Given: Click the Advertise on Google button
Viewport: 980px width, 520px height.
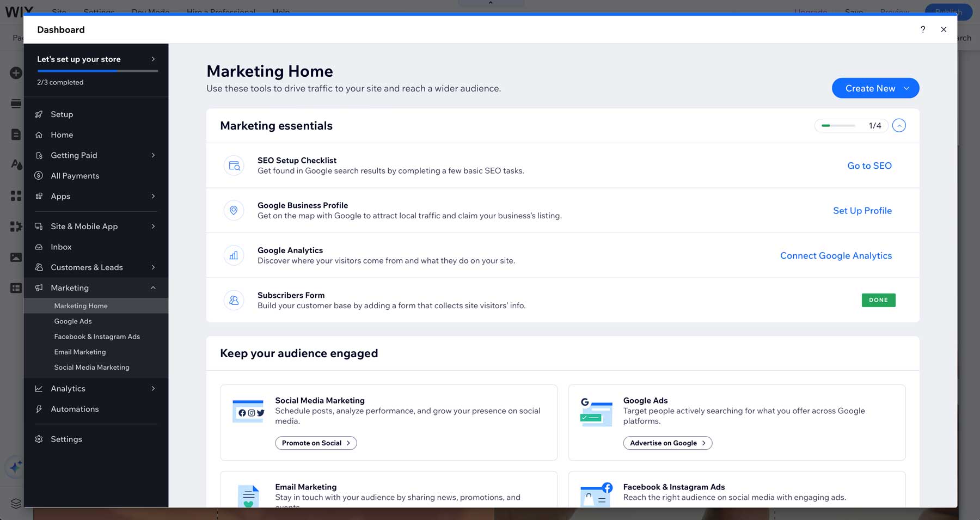Looking at the screenshot, I should pos(667,443).
